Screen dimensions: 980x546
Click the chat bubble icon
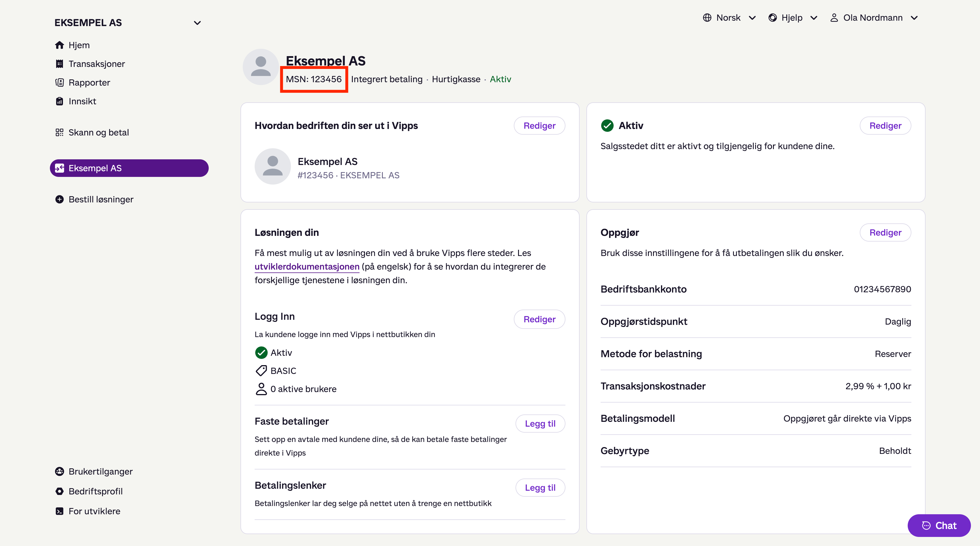926,526
